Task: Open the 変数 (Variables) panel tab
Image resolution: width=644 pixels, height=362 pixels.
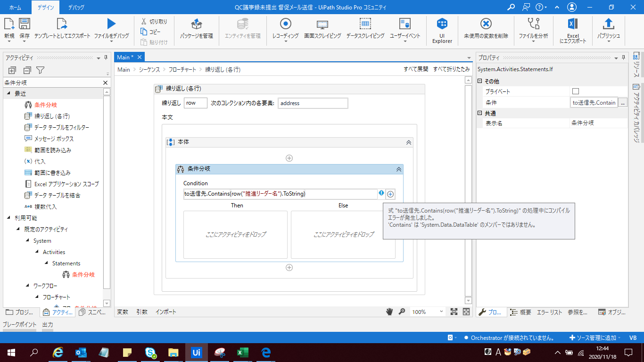Action: pos(123,312)
